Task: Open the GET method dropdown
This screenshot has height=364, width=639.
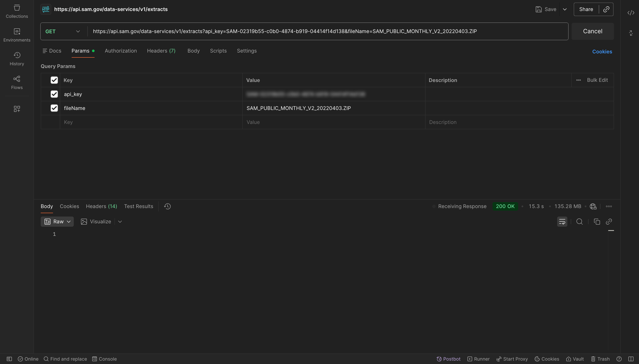Action: coord(63,31)
